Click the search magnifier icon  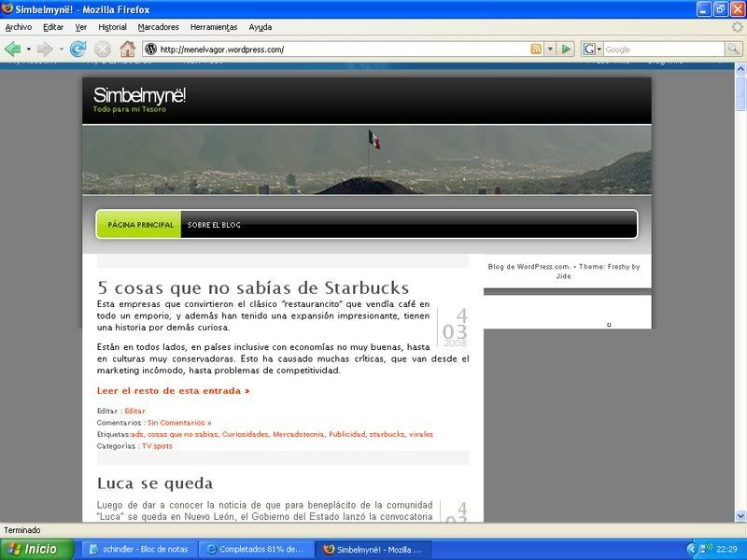[733, 49]
